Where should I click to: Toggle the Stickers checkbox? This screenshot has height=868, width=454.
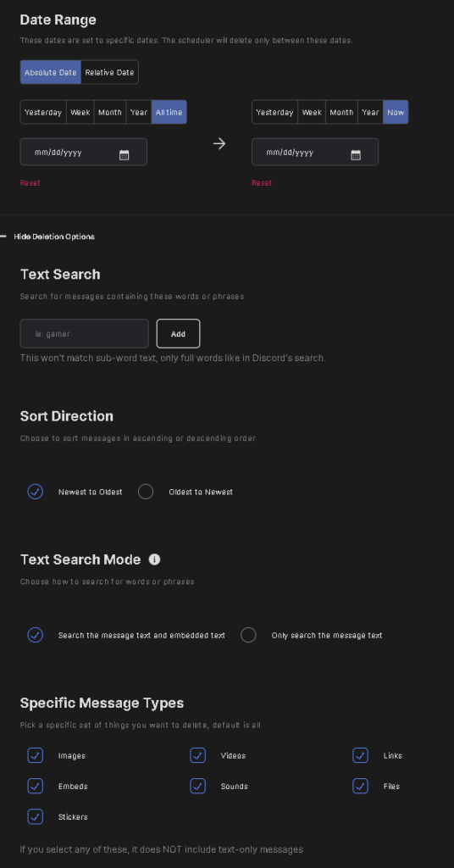pos(36,816)
